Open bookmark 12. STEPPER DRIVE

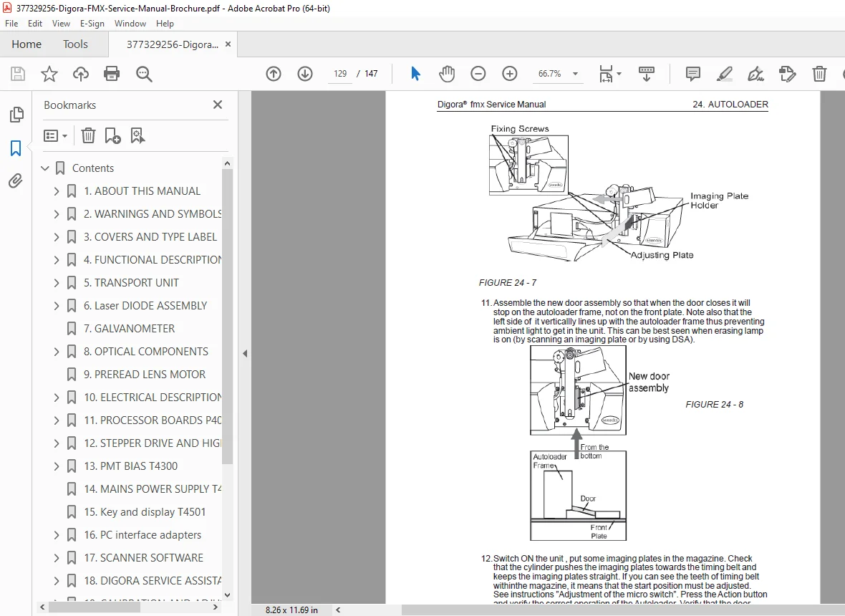[x=153, y=443]
